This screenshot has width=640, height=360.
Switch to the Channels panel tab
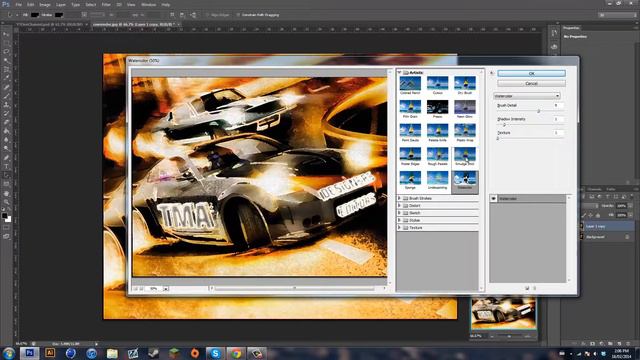[x=594, y=189]
